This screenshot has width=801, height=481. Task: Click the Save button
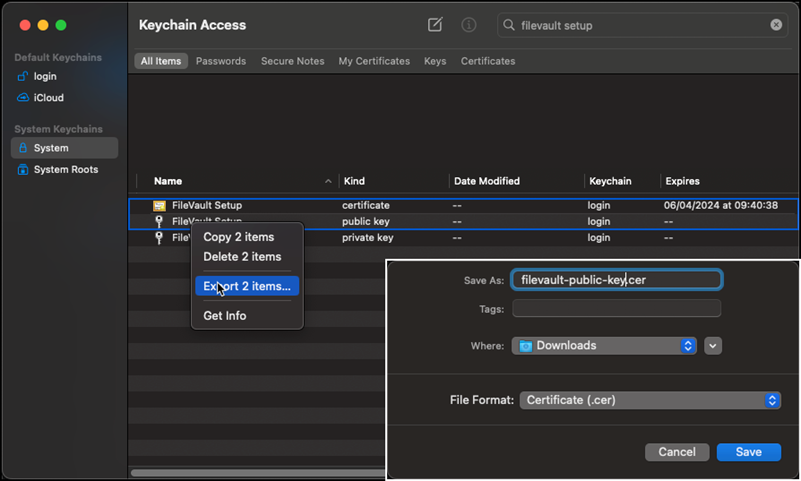click(748, 452)
